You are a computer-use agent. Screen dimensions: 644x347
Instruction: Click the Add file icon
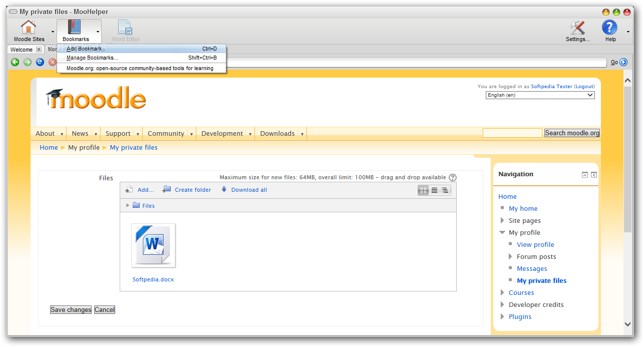pyautogui.click(x=129, y=190)
